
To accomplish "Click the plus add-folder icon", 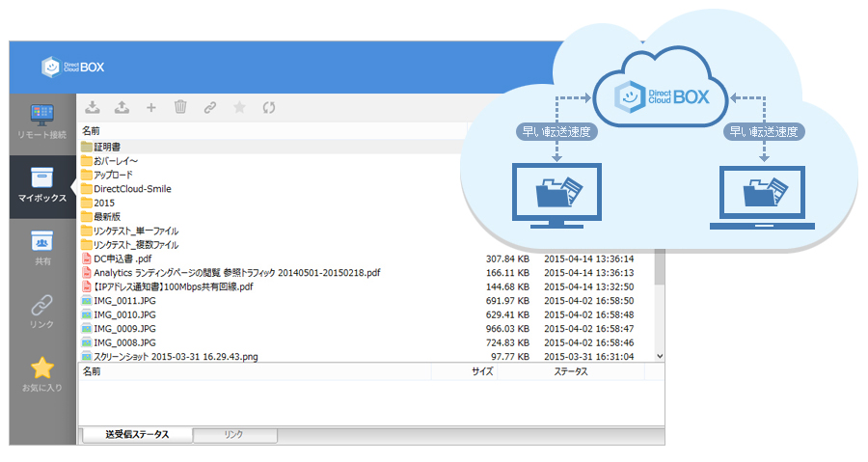I will [x=151, y=107].
